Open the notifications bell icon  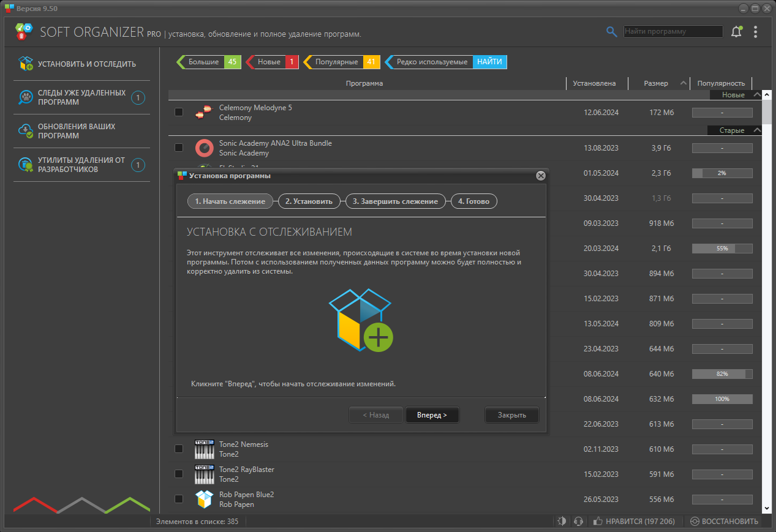pyautogui.click(x=736, y=32)
